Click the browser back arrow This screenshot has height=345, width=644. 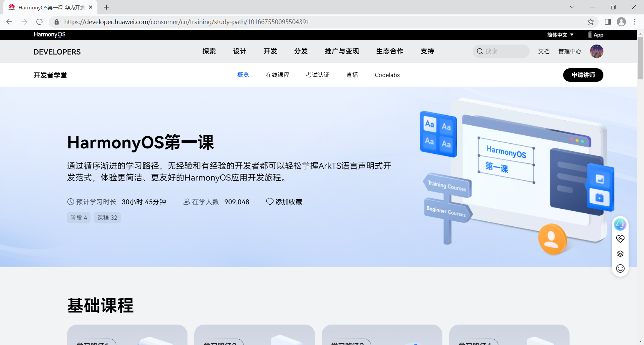tap(9, 22)
